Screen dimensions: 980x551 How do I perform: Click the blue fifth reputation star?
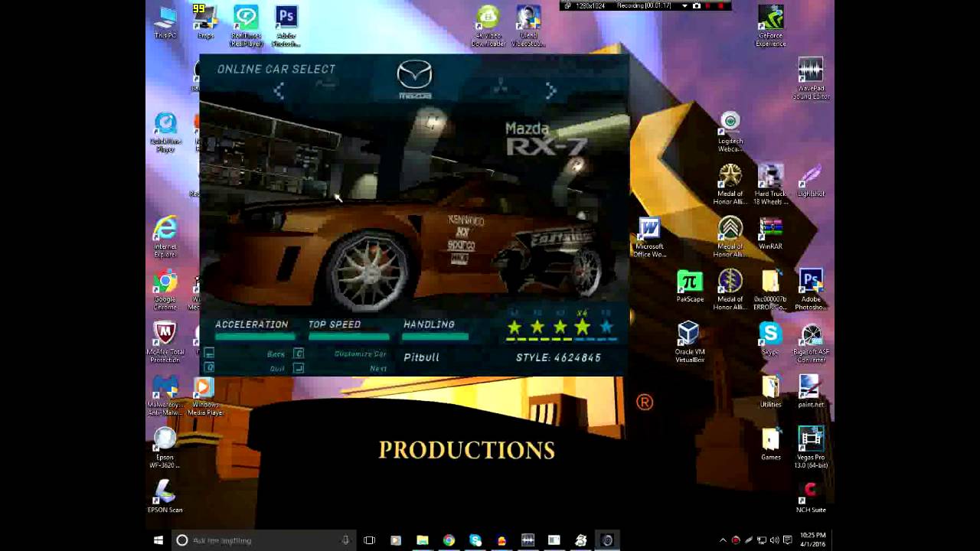[x=606, y=328]
